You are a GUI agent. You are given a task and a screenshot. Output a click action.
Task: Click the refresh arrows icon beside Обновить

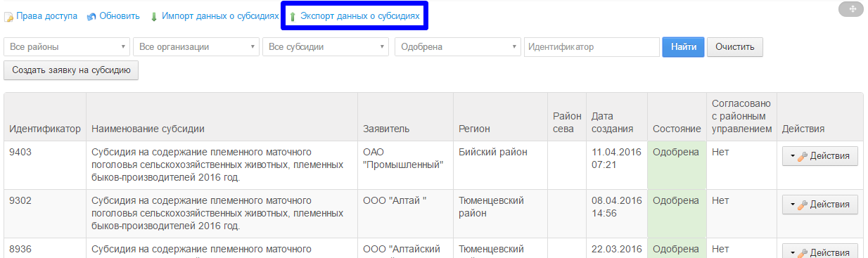(x=91, y=16)
